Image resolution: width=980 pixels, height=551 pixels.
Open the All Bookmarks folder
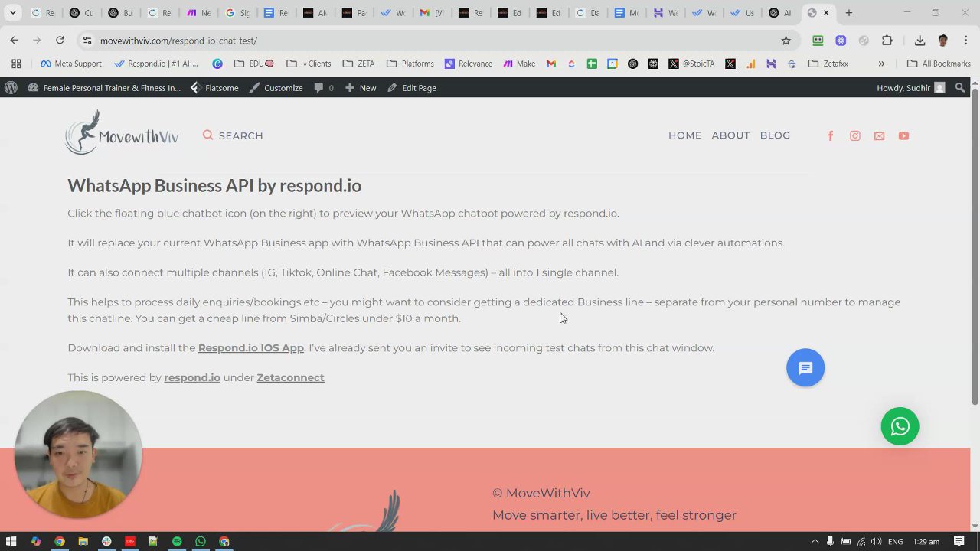(x=939, y=64)
